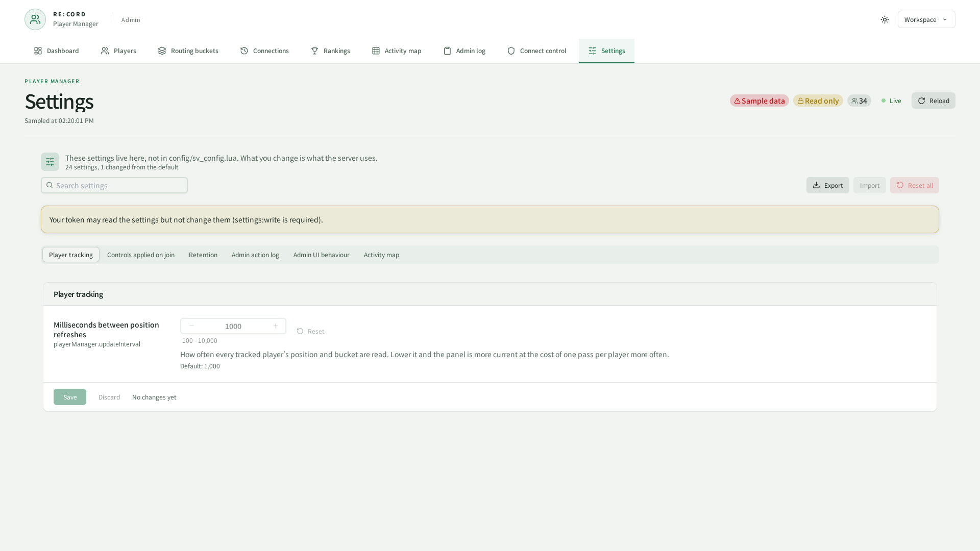The height and width of the screenshot is (551, 980).
Task: Open the Retention settings category
Action: 203,255
